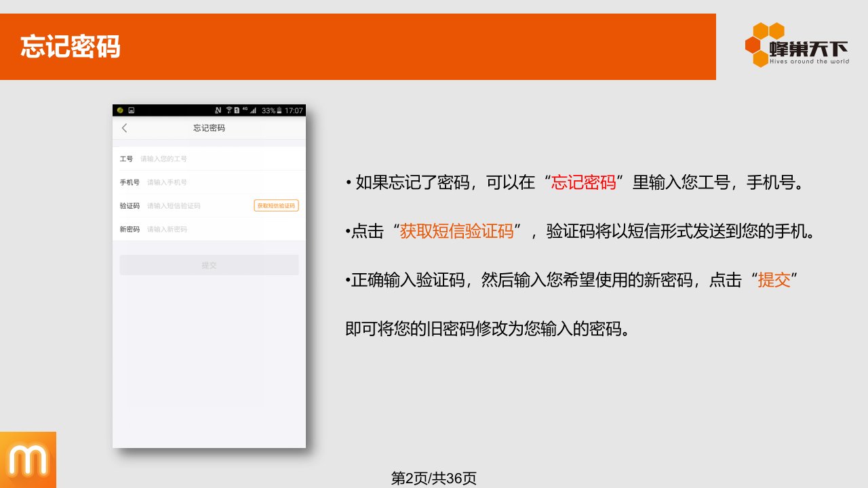This screenshot has height=488, width=868.
Task: Click the 工号 field label
Action: [x=126, y=159]
